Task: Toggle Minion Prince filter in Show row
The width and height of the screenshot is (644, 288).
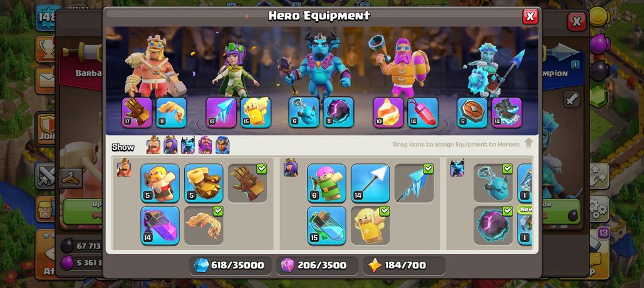Action: (188, 145)
